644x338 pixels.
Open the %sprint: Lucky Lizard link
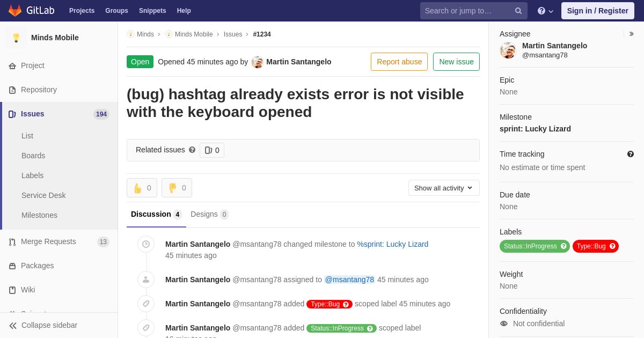coord(393,244)
